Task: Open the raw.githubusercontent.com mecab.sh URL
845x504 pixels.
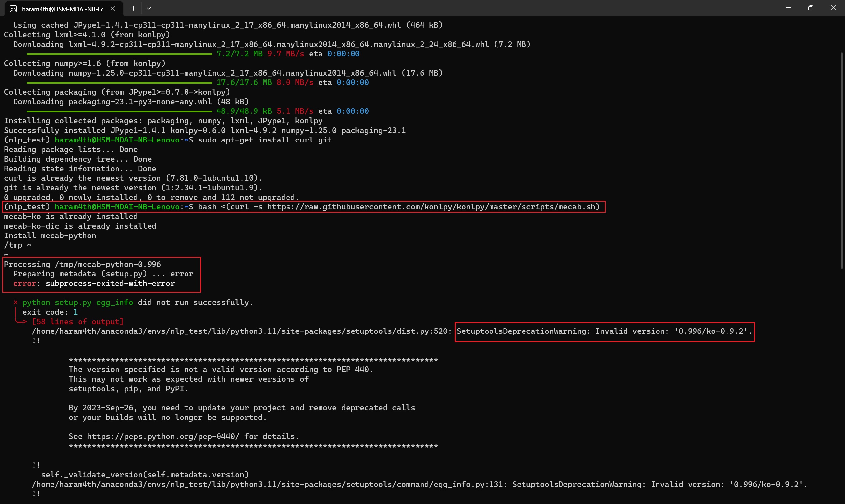Action: [x=431, y=207]
